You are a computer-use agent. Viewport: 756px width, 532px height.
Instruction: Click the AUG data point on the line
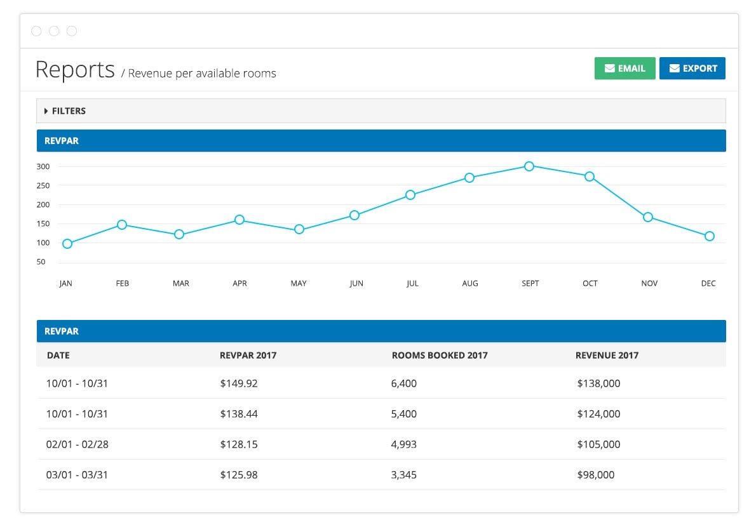(470, 178)
